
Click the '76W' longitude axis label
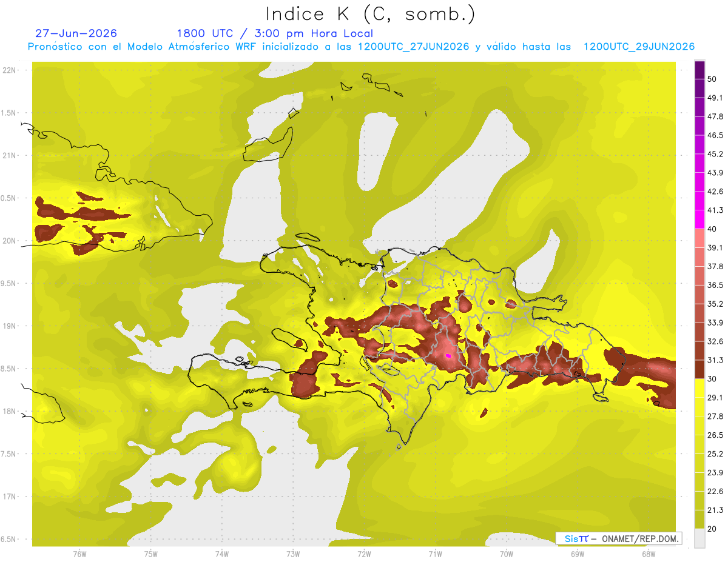point(79,554)
